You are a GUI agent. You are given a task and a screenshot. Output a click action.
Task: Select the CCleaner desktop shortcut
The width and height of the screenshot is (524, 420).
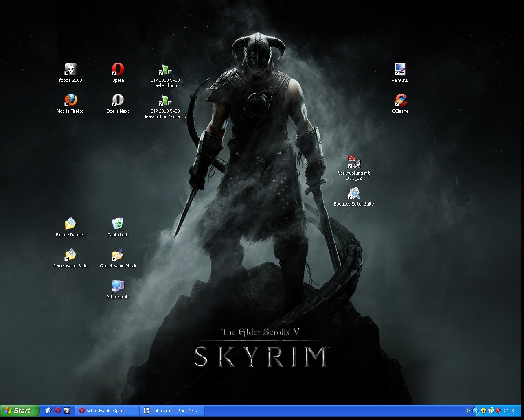(401, 104)
